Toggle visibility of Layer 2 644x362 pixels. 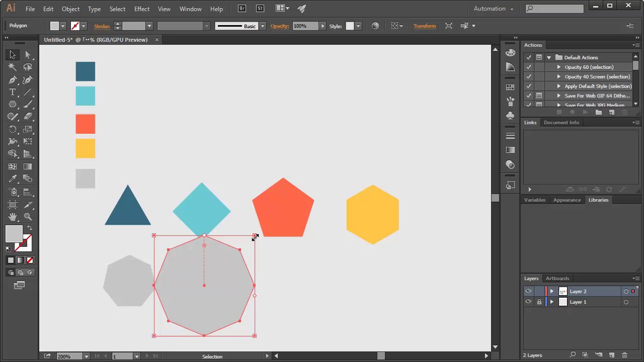pos(528,291)
